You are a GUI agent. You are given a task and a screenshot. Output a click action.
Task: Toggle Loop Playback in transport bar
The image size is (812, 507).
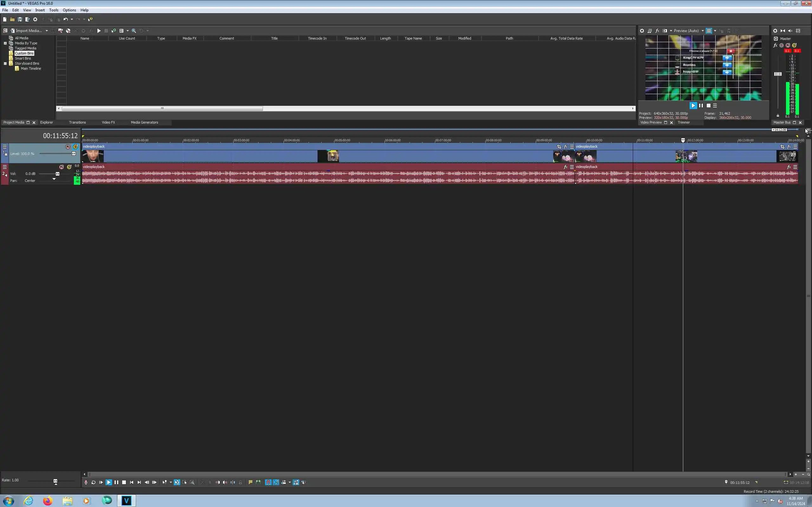click(x=93, y=482)
